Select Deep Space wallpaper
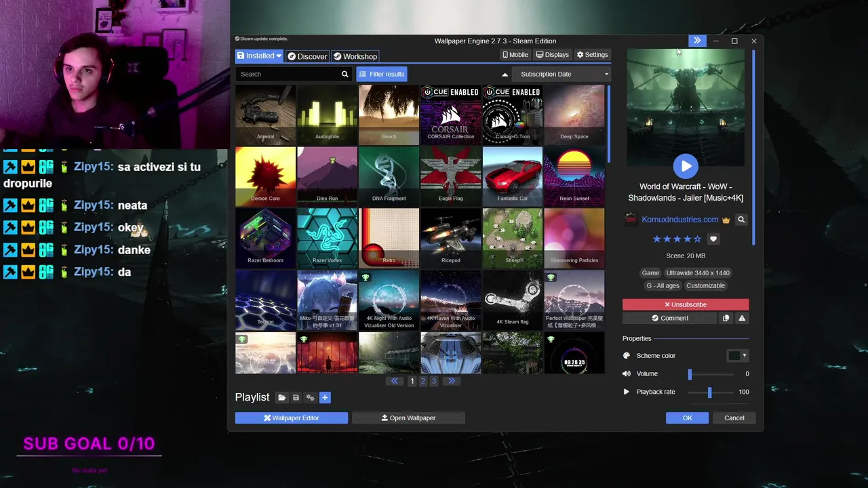Viewport: 868px width, 488px height. click(x=574, y=115)
